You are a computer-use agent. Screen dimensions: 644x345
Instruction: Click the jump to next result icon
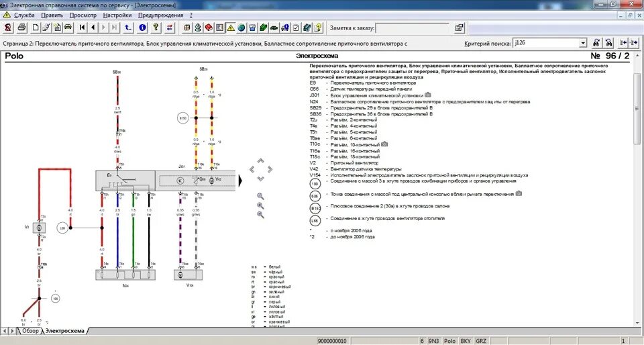(634, 43)
